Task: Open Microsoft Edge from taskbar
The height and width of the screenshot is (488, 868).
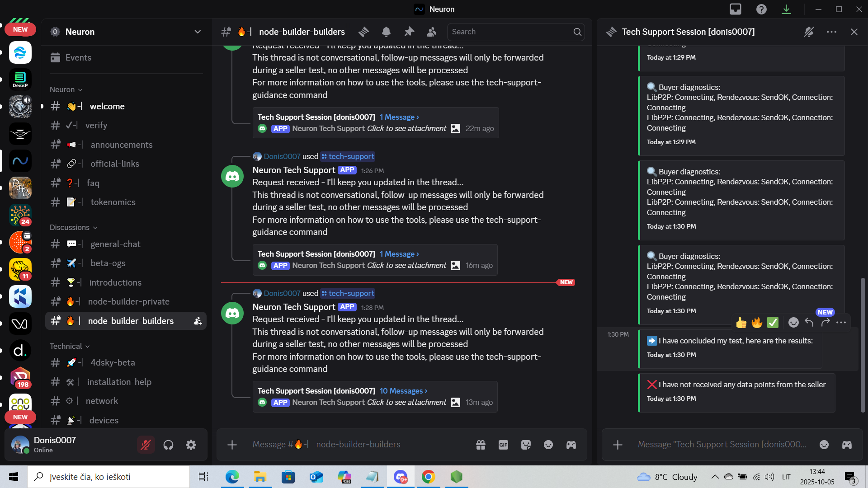Action: coord(232,477)
